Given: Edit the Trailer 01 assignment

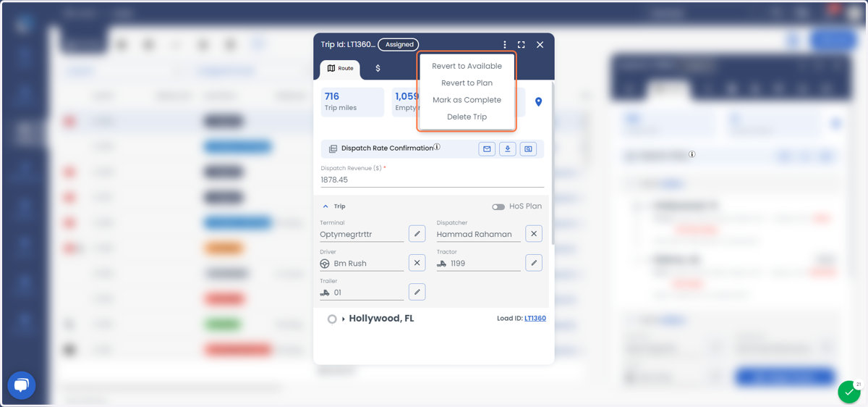Looking at the screenshot, I should tap(417, 291).
